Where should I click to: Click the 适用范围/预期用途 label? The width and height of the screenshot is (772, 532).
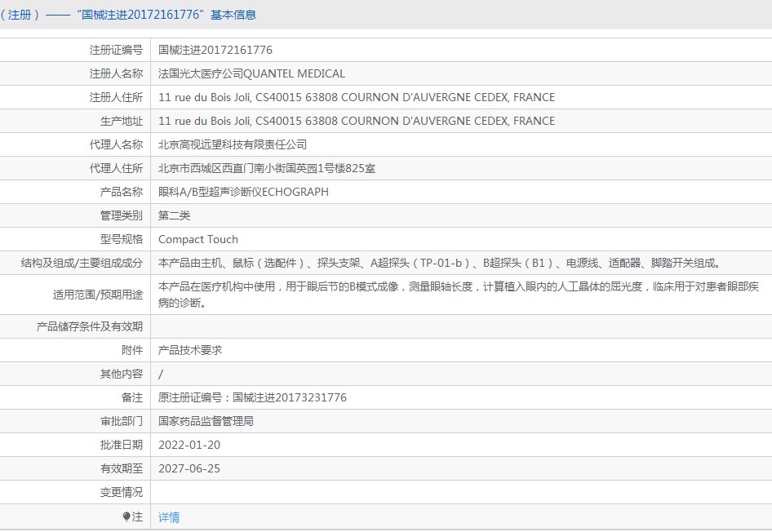click(x=98, y=295)
